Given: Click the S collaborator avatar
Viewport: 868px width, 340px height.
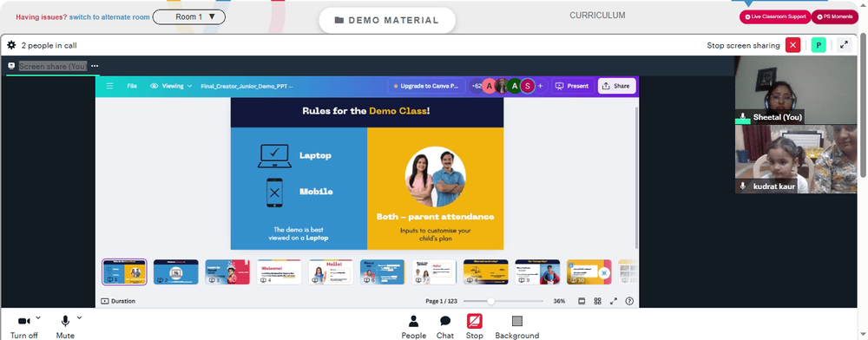Looking at the screenshot, I should pyautogui.click(x=528, y=86).
